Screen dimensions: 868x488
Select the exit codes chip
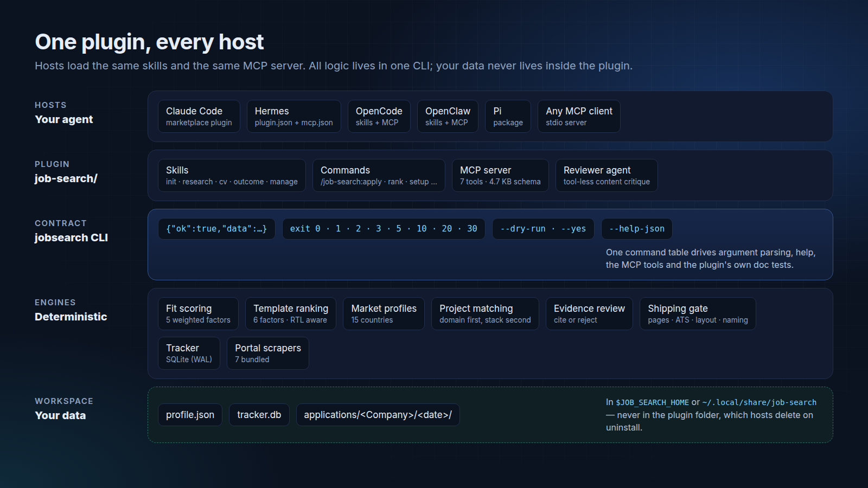(x=384, y=229)
